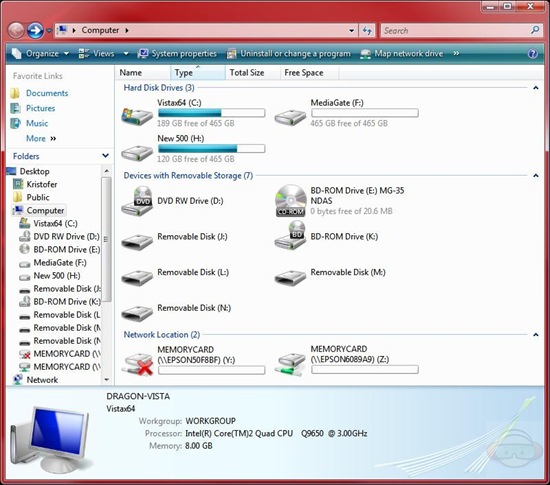550x485 pixels.
Task: Select BD-ROM Drive (K:) in folder tree
Action: (x=67, y=302)
